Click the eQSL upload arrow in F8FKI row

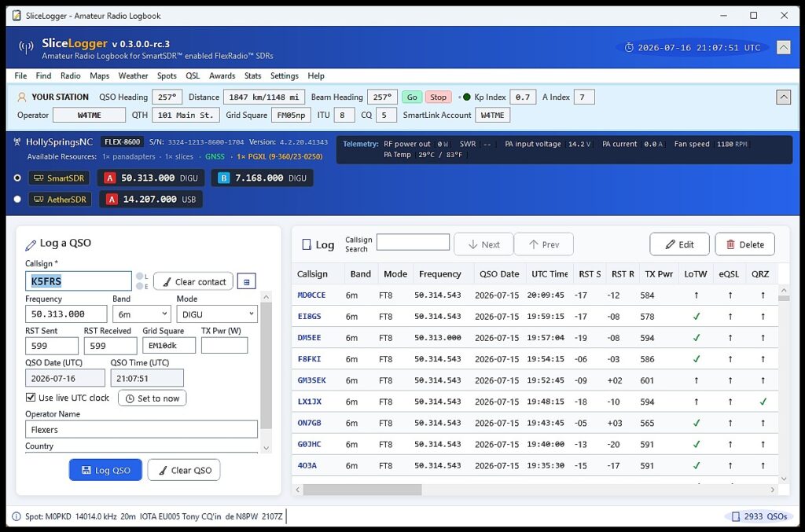click(x=730, y=359)
